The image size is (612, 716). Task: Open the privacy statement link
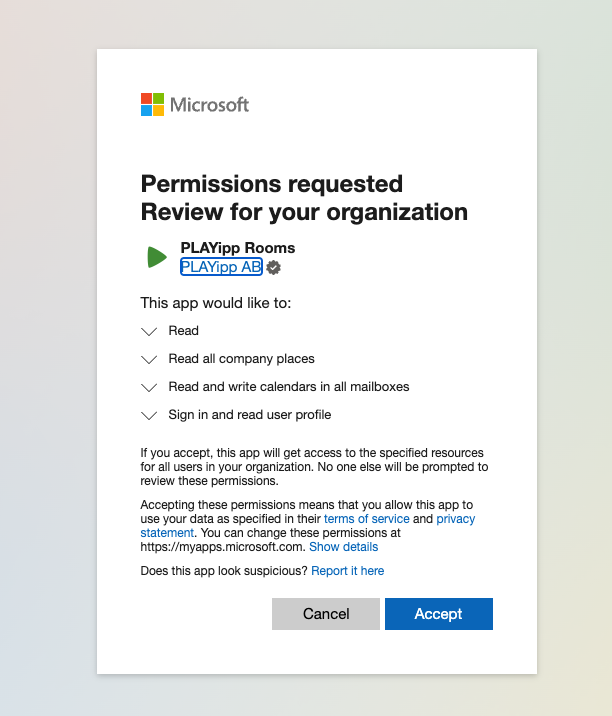[455, 519]
